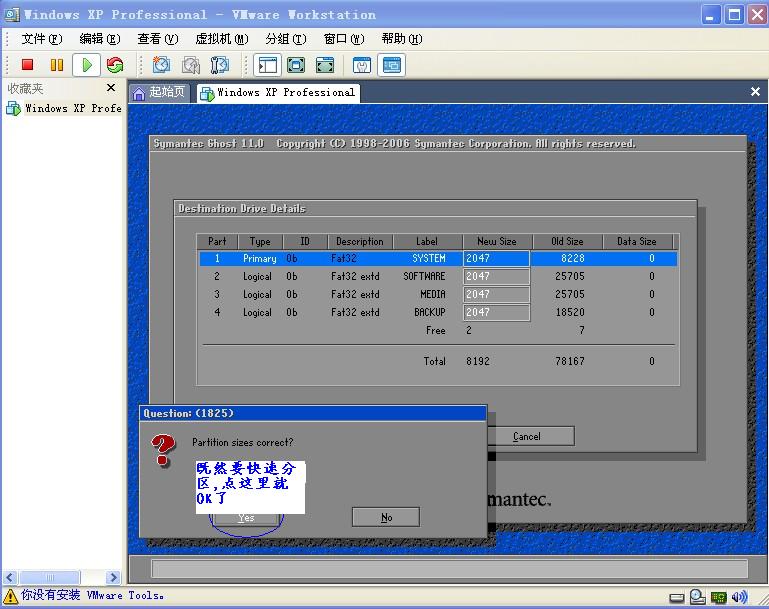Open the 帮助(H) menu
The width and height of the screenshot is (769, 609).
402,39
